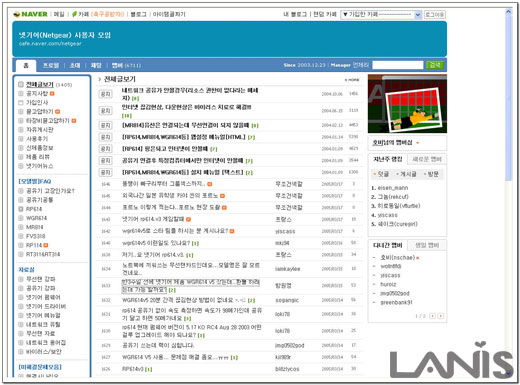Click the board icon beside 넷기어 펌웨어
Image resolution: width=520 pixels, height=385 pixels.
pyautogui.click(x=21, y=297)
